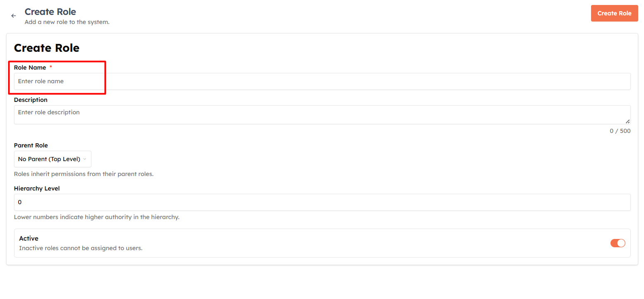Click the chevron in the Parent Role selector
Viewport: 644px width, 299px height.
click(85, 159)
